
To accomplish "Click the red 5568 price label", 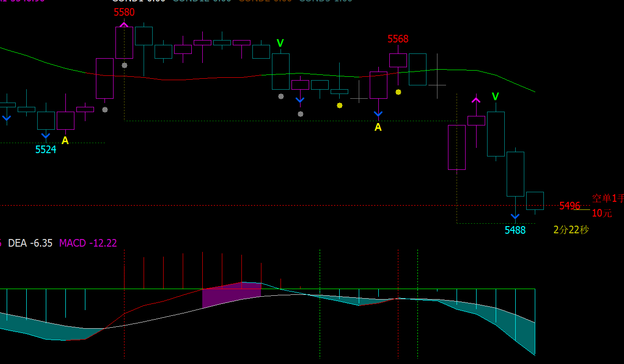I will [x=398, y=39].
